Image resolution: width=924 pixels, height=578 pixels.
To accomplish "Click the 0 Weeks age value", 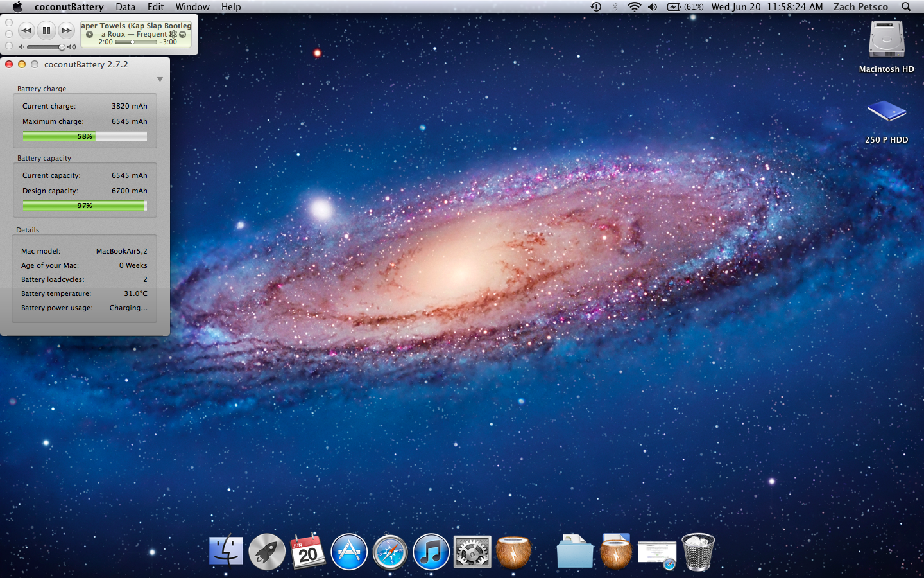I will (x=133, y=265).
